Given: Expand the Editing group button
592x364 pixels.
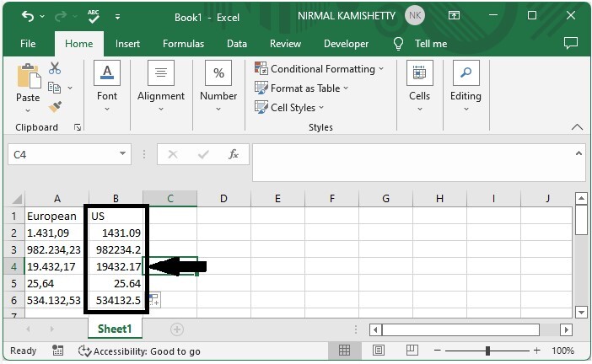Looking at the screenshot, I should [466, 86].
